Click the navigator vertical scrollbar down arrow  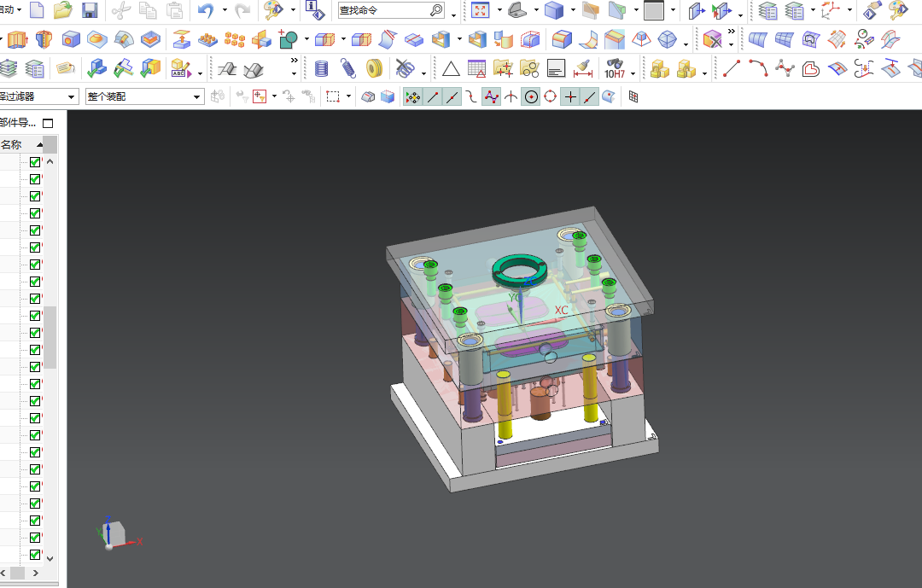[50, 559]
